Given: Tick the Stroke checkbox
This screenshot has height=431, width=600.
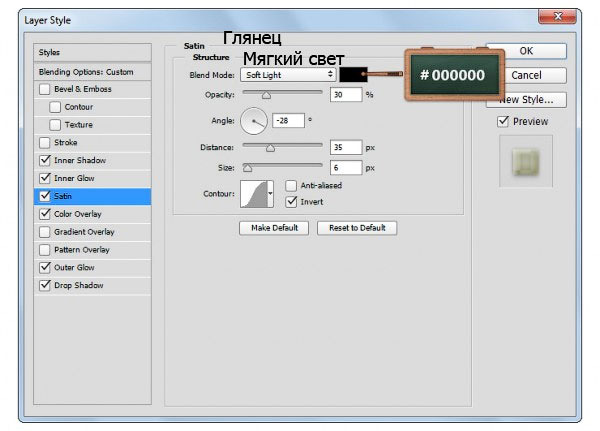Looking at the screenshot, I should pyautogui.click(x=44, y=143).
